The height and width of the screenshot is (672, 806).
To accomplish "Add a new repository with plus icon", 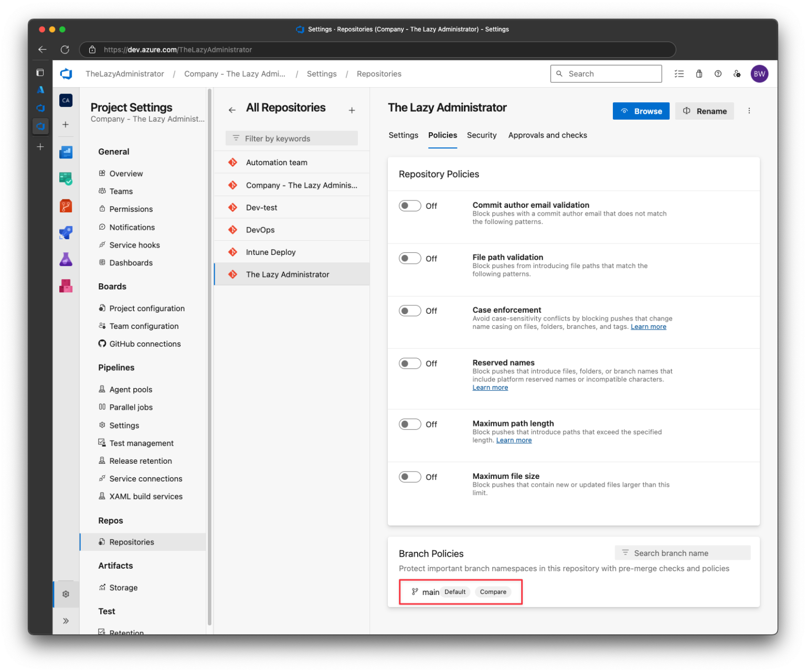I will pyautogui.click(x=352, y=110).
